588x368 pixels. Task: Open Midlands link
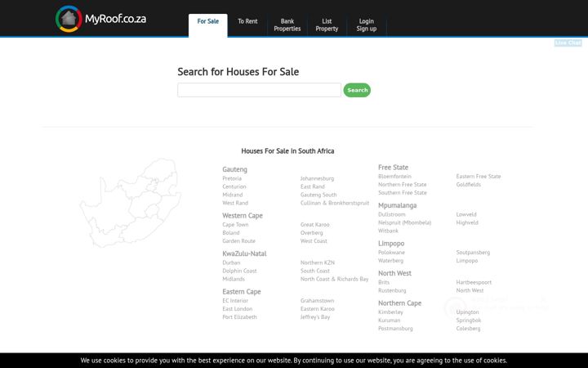pyautogui.click(x=234, y=279)
